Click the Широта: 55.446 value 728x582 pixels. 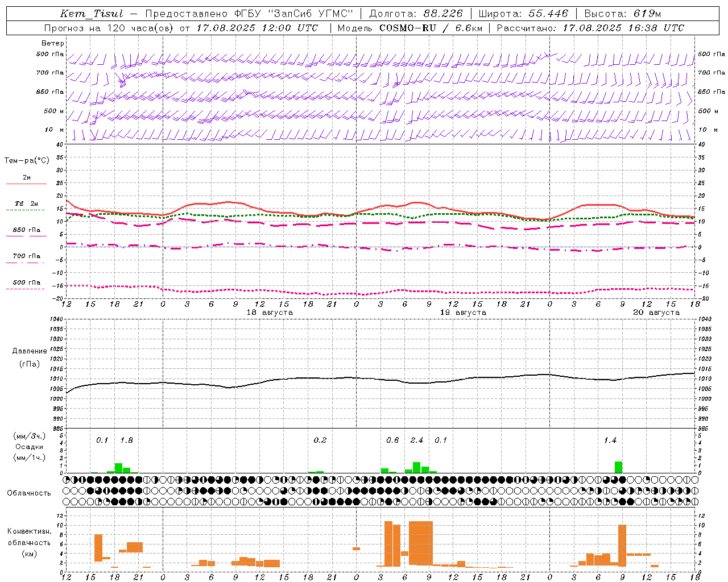(523, 14)
